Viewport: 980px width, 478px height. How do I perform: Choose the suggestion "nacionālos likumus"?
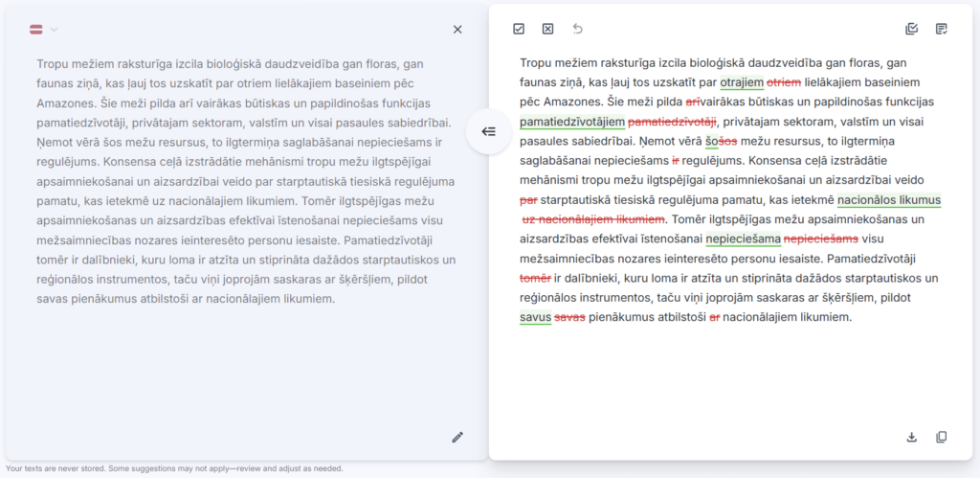[x=889, y=200]
